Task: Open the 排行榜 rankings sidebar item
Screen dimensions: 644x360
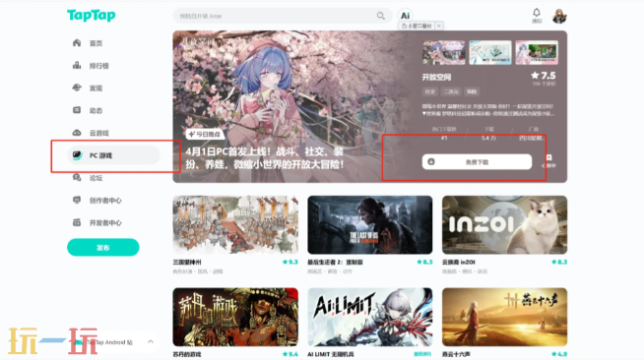Action: point(91,66)
